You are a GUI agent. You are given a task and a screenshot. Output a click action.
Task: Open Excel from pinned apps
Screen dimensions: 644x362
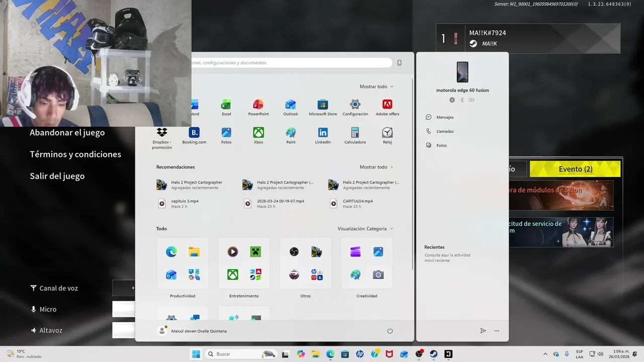coord(226,105)
